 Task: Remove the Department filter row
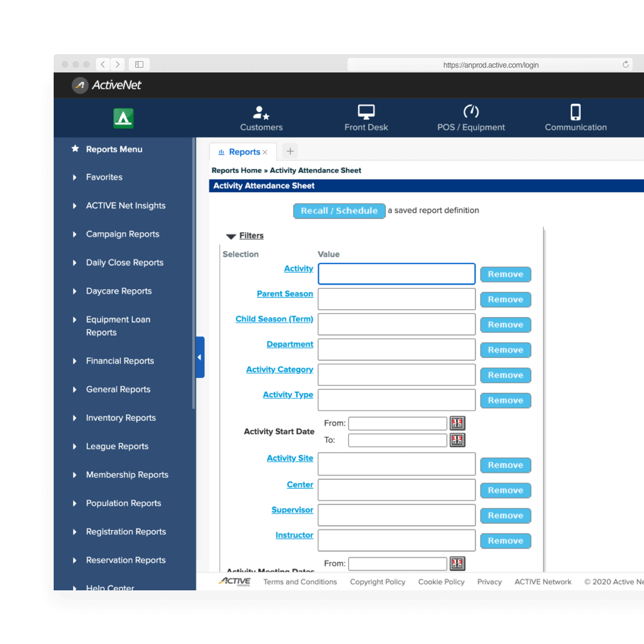pos(505,350)
